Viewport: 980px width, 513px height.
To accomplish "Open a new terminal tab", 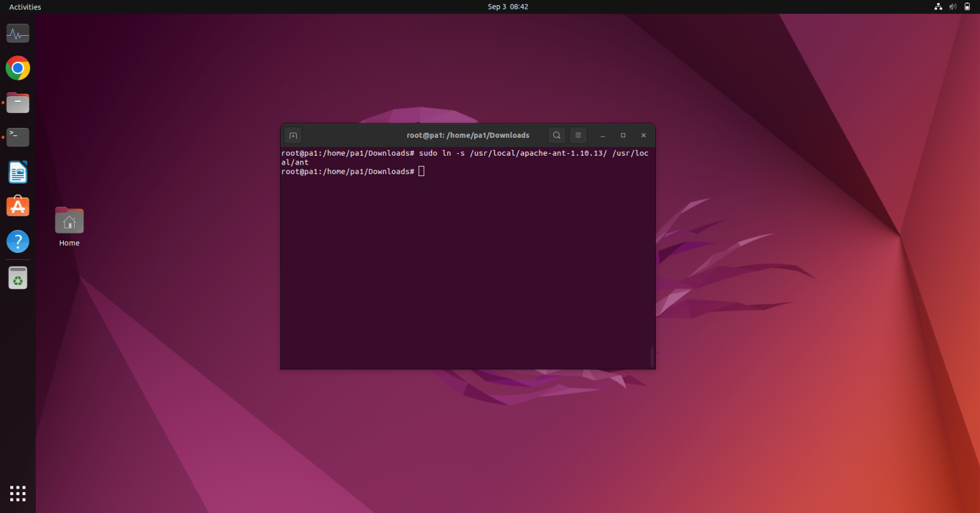I will pos(292,135).
